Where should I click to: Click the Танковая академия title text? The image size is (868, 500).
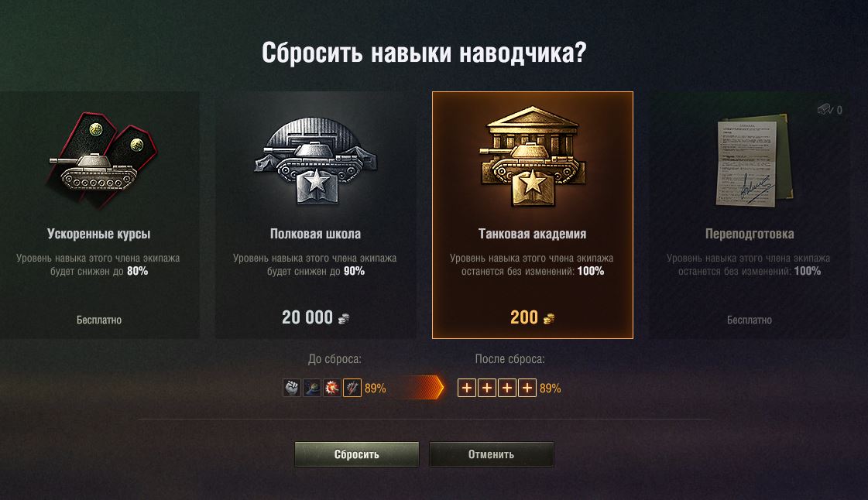[532, 234]
